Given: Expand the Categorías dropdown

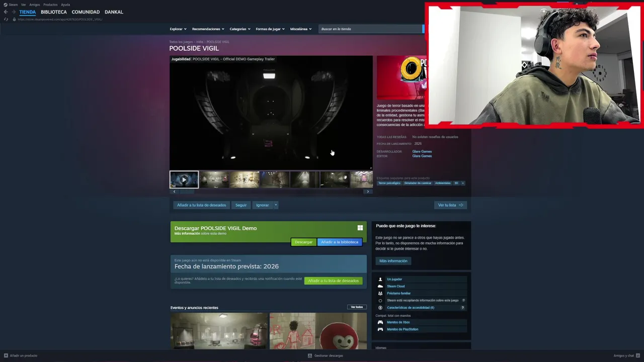Looking at the screenshot, I should (x=240, y=29).
